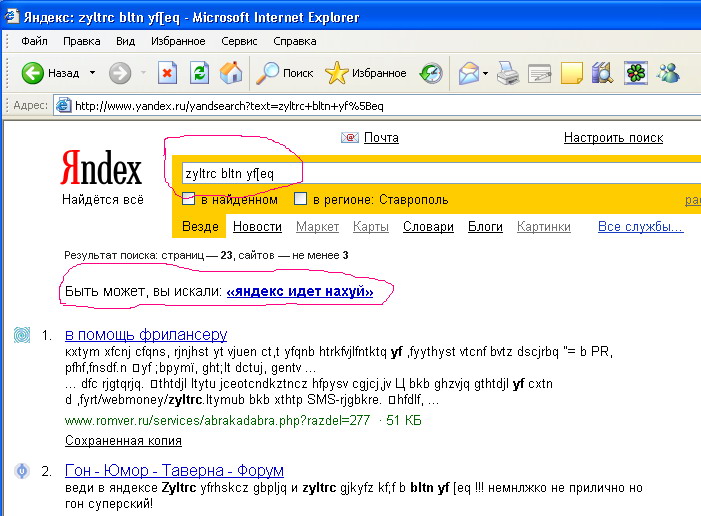Viewport: 701px width, 516px height.
Task: Switch to the Словари tab
Action: tap(428, 227)
